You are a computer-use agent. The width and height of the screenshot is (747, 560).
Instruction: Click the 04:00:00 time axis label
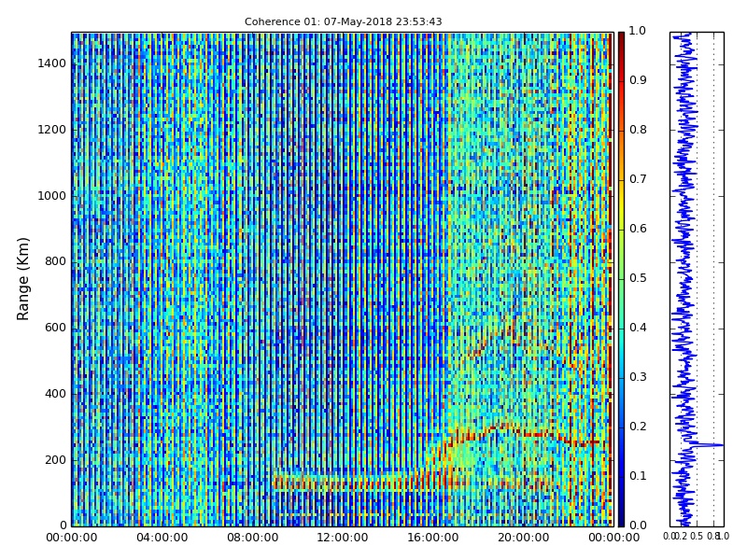point(162,538)
